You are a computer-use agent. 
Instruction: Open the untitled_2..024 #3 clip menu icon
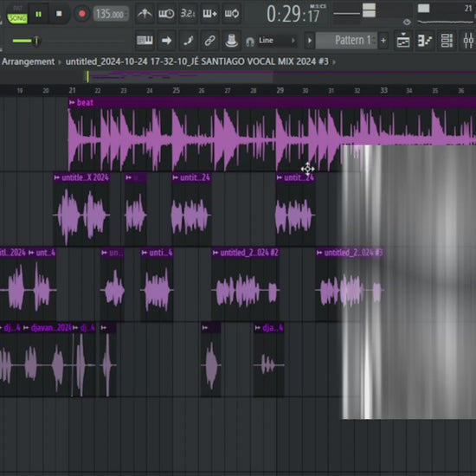click(x=319, y=253)
